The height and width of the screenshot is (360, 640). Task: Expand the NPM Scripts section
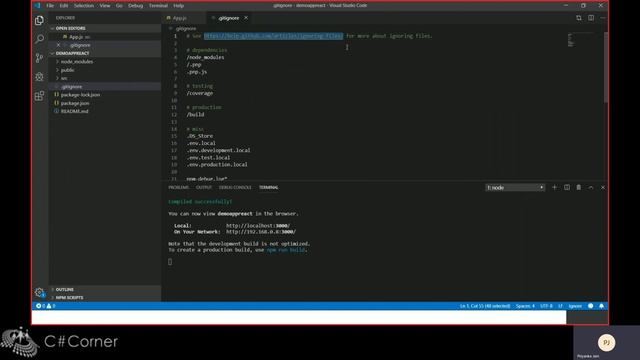(105, 298)
